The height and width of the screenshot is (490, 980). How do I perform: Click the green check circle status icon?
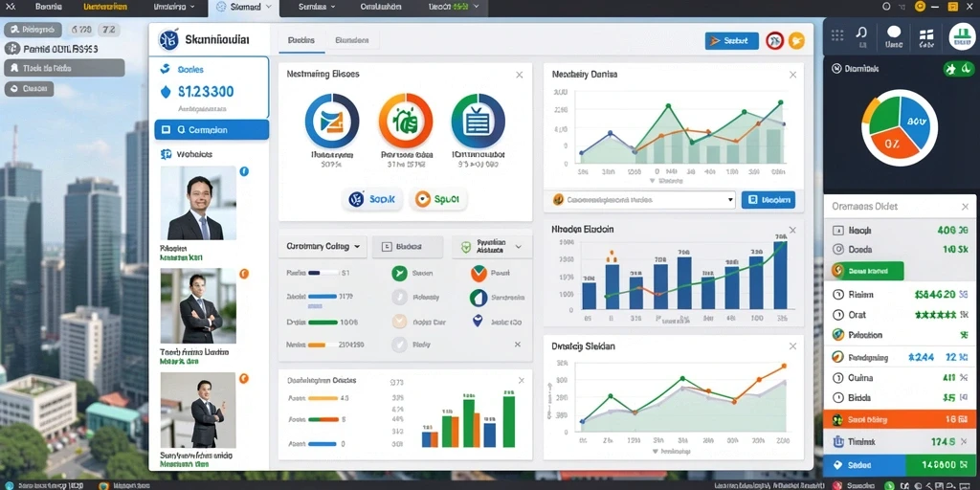click(399, 273)
